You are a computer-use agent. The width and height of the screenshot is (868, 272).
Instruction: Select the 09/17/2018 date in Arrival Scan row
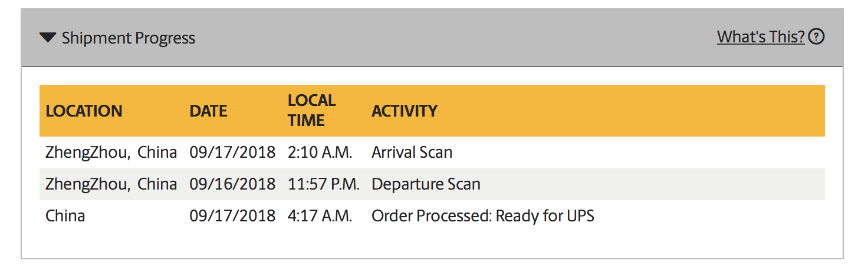click(232, 152)
